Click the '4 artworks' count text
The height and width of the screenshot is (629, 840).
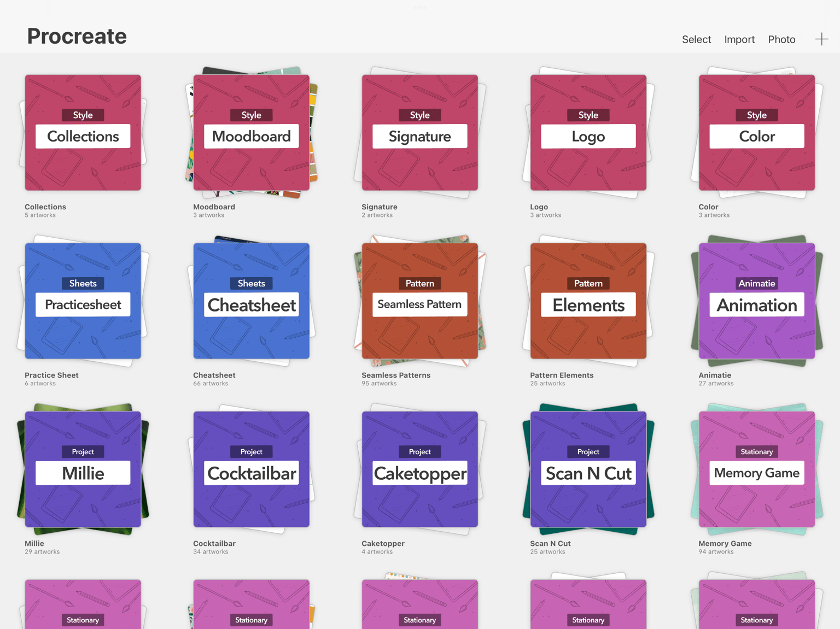tap(377, 552)
